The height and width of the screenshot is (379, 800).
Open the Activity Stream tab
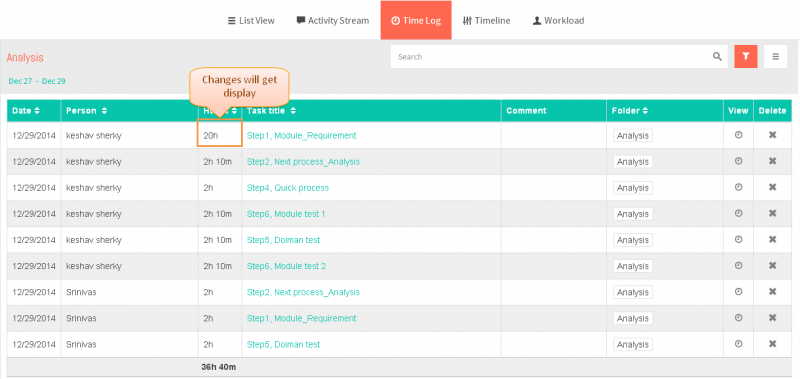pos(333,21)
